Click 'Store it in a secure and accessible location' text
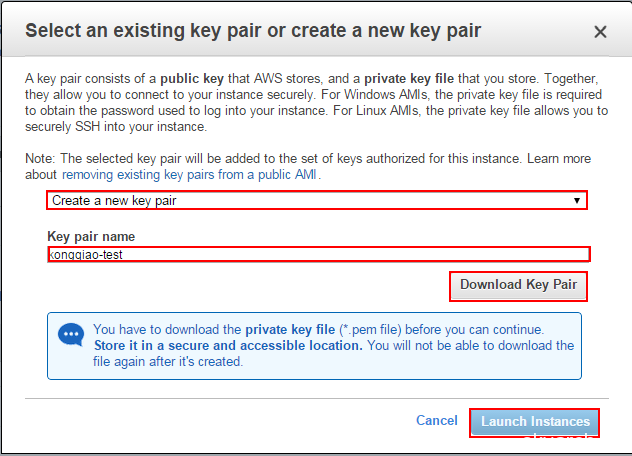 (x=228, y=345)
